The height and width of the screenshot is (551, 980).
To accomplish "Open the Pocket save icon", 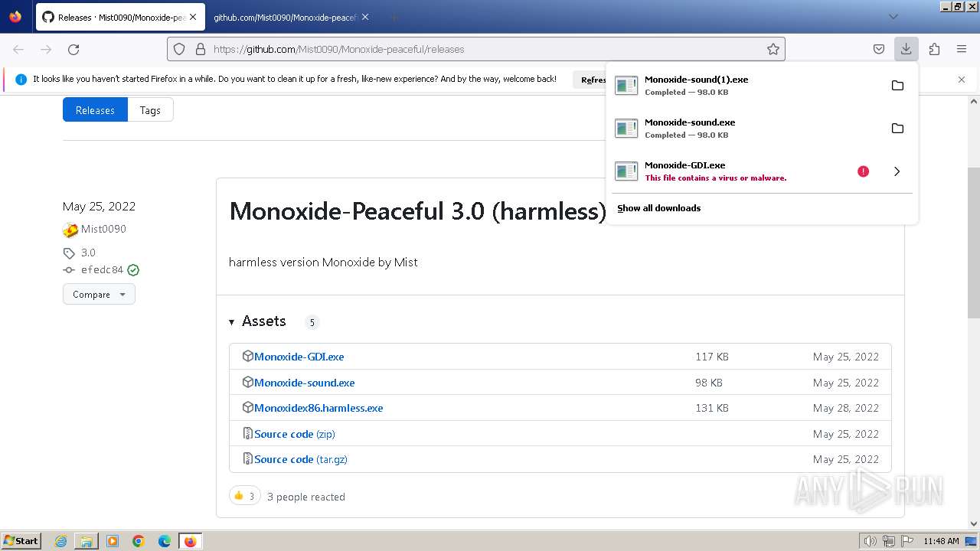I will (x=879, y=49).
